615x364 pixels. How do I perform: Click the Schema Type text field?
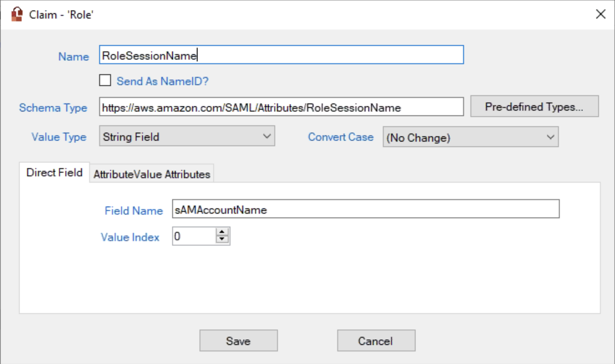coord(281,107)
